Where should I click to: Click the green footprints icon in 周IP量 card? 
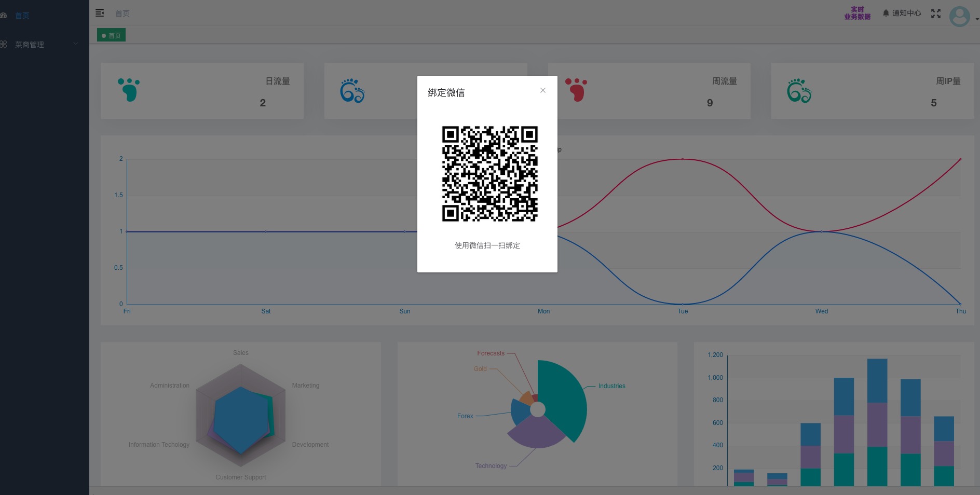point(799,91)
